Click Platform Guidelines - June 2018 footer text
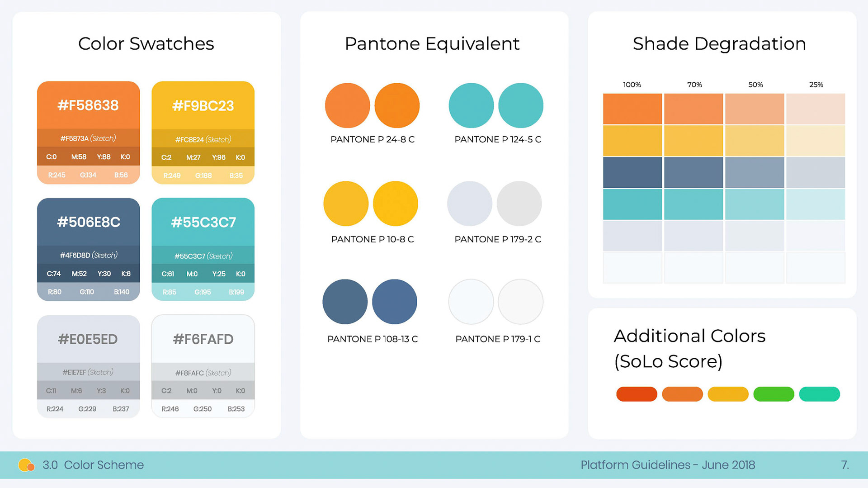This screenshot has width=868, height=488. tap(668, 465)
